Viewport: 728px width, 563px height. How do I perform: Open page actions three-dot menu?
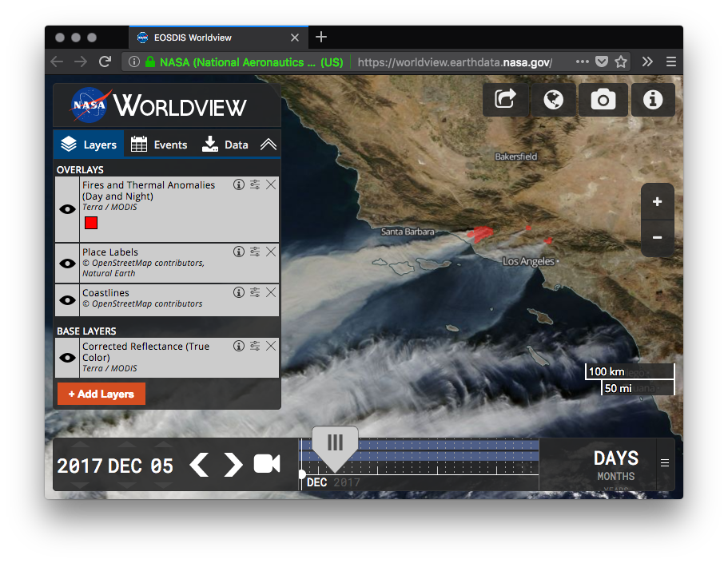583,61
